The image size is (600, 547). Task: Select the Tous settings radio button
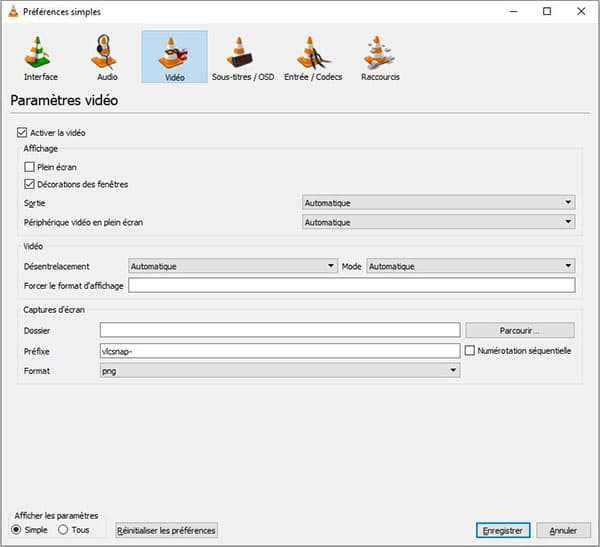pos(63,529)
